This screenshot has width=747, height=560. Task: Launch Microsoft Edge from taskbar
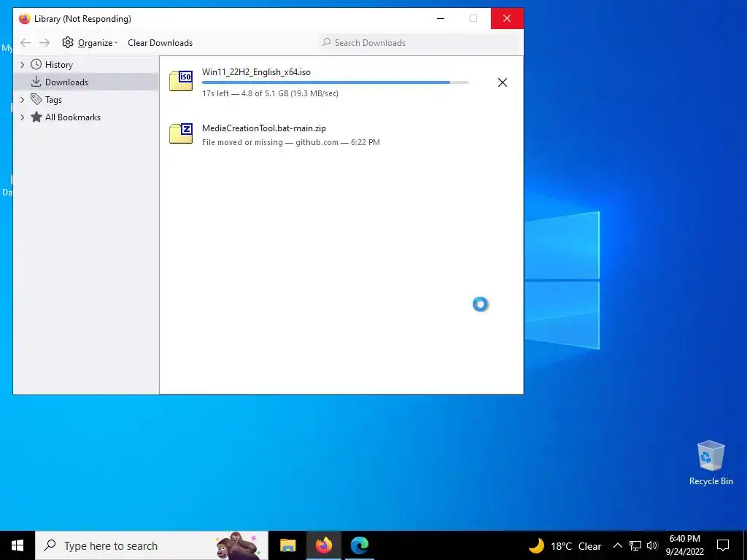[360, 545]
